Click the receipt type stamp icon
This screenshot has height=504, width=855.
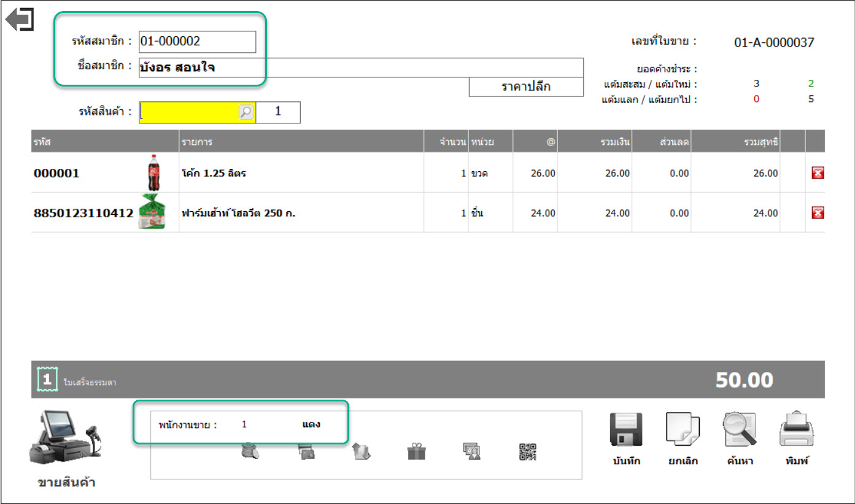[47, 379]
